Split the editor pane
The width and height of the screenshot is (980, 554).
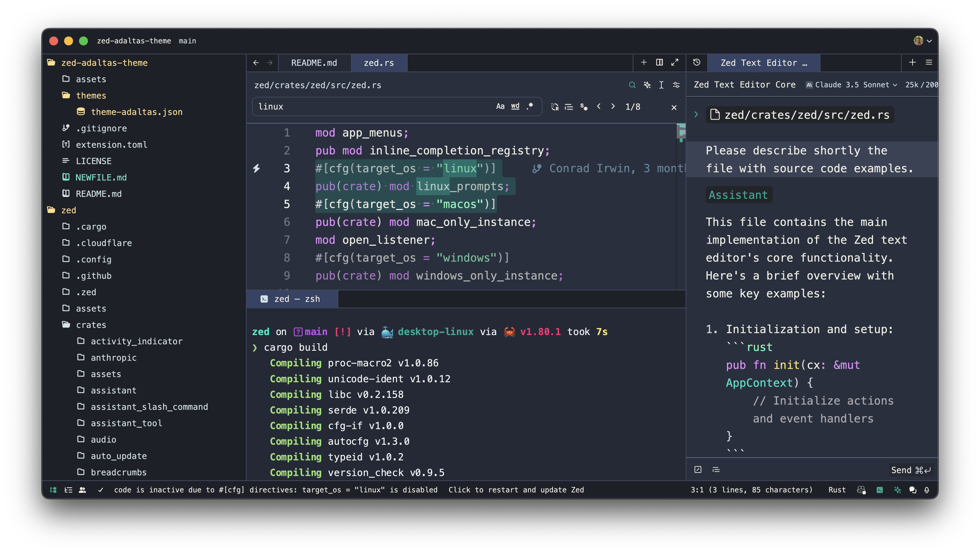[659, 63]
